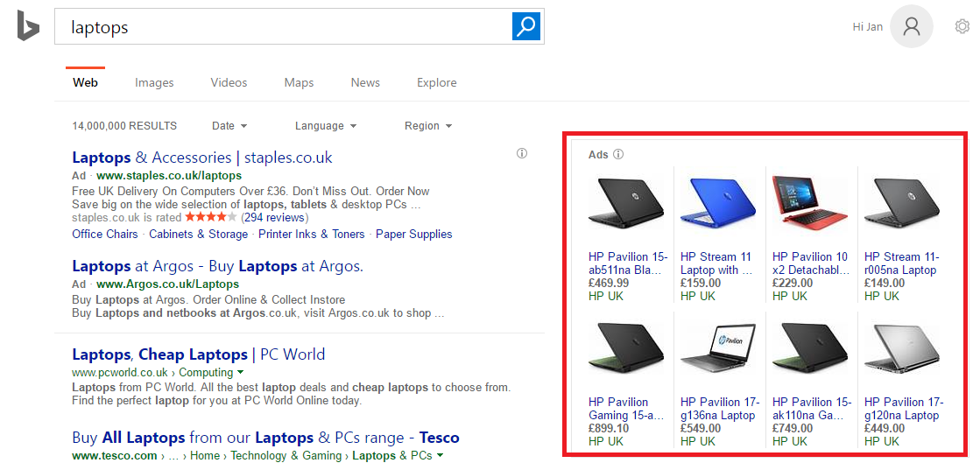Screen dimensions: 980x463
Task: Click silver HP Pavilion 17-g120na image
Action: point(903,348)
